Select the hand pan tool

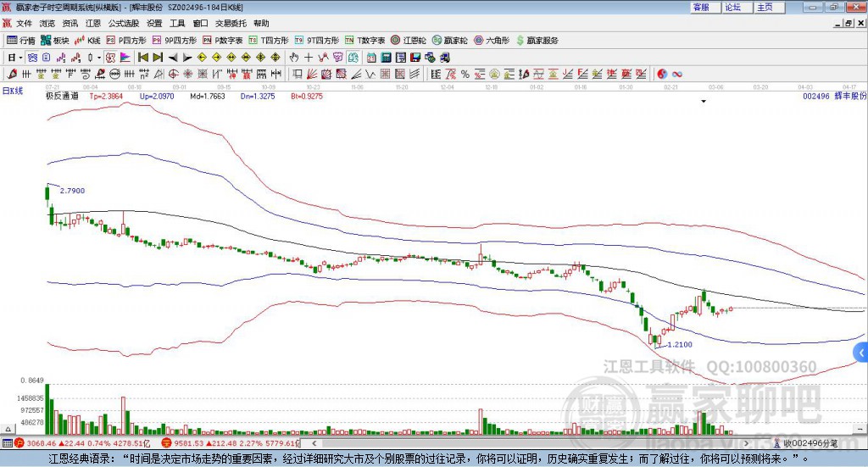294,58
